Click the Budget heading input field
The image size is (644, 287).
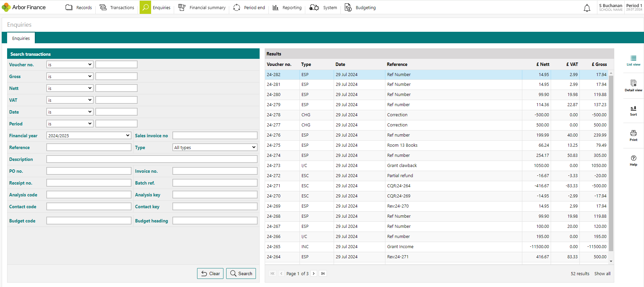pos(215,221)
